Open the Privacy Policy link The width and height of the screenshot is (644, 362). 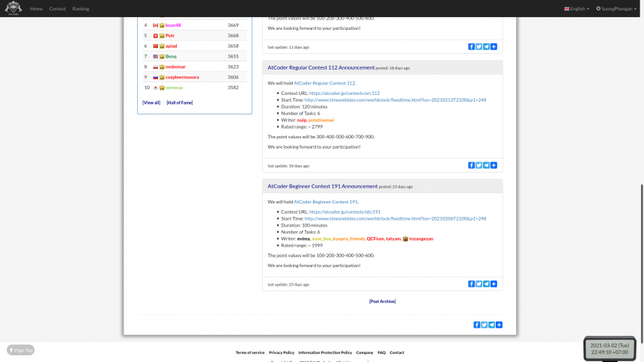pyautogui.click(x=282, y=352)
